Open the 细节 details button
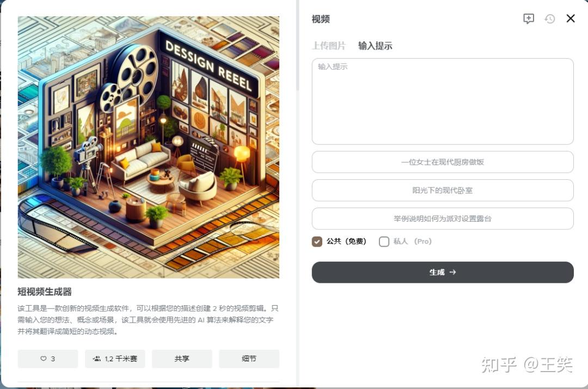 (x=249, y=358)
